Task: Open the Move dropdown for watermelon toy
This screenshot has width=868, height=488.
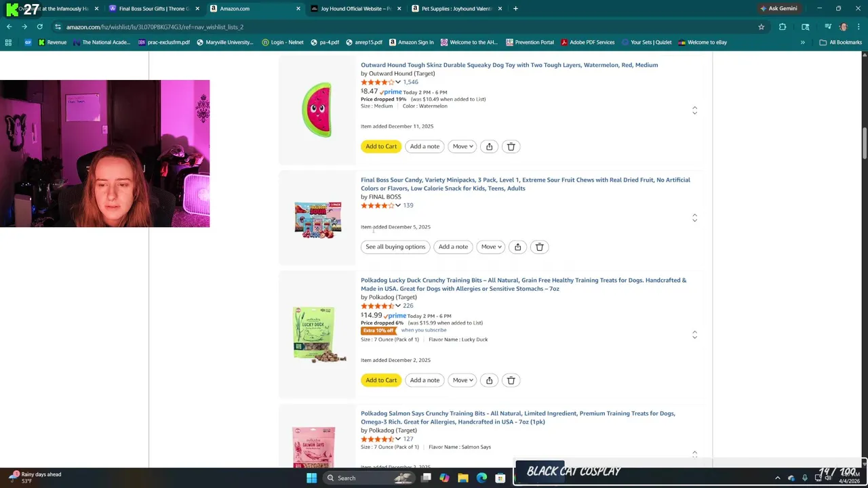Action: click(x=462, y=146)
